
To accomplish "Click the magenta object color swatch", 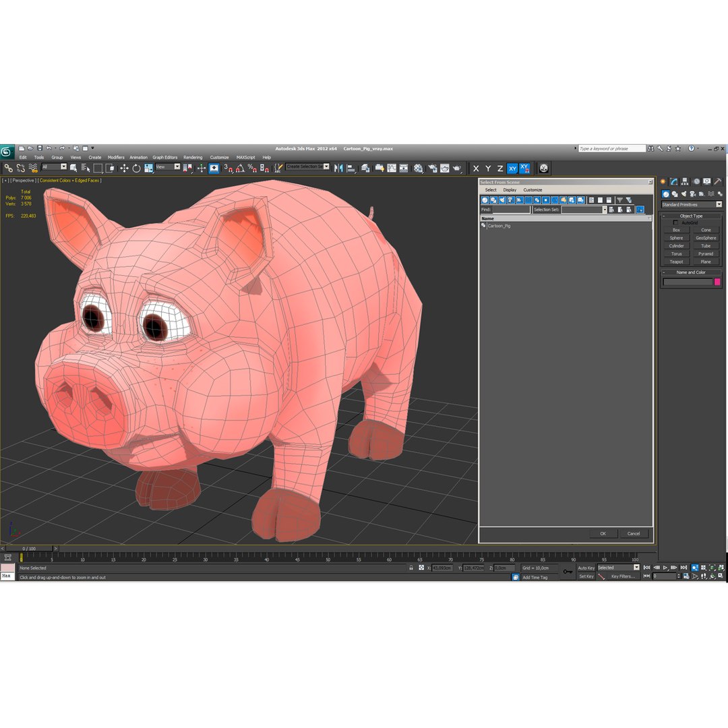I will tap(717, 282).
